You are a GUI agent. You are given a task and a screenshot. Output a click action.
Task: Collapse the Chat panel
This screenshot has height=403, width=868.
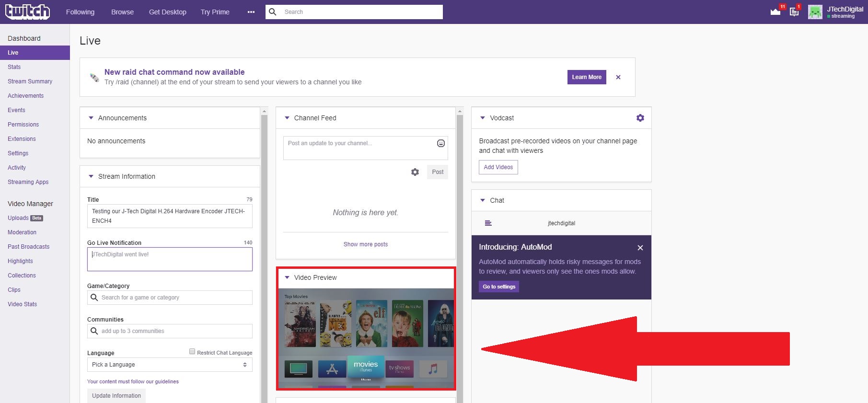tap(483, 200)
